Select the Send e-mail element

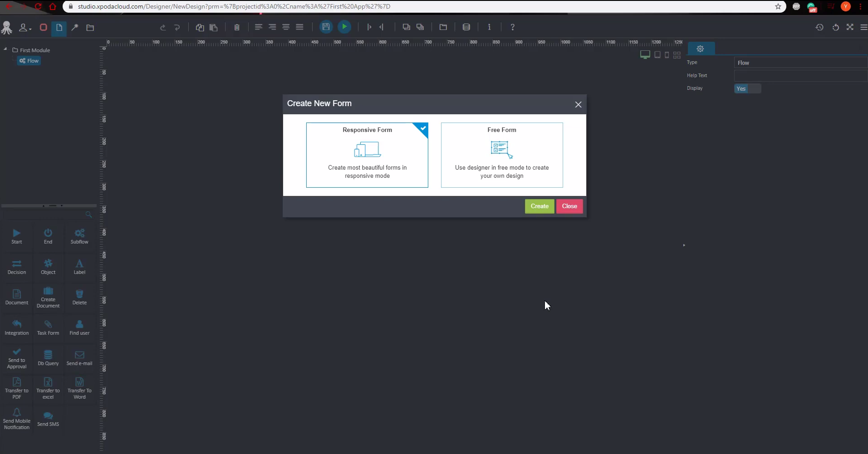79,358
